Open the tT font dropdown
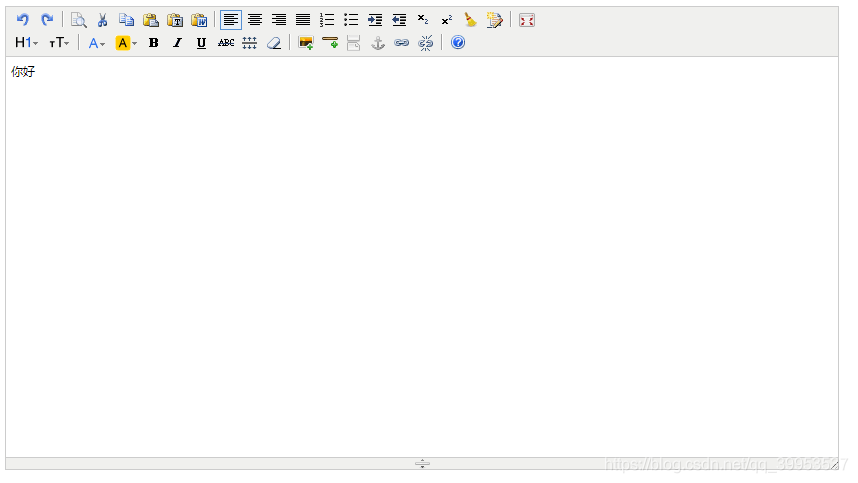The width and height of the screenshot is (858, 483). (x=59, y=43)
